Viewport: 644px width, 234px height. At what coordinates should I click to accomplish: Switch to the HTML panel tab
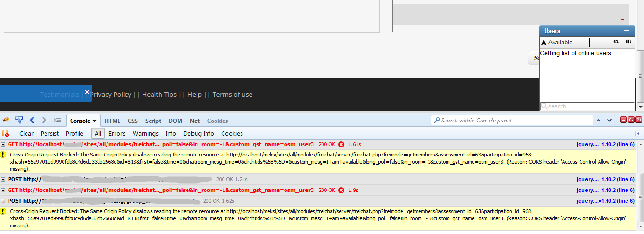113,121
